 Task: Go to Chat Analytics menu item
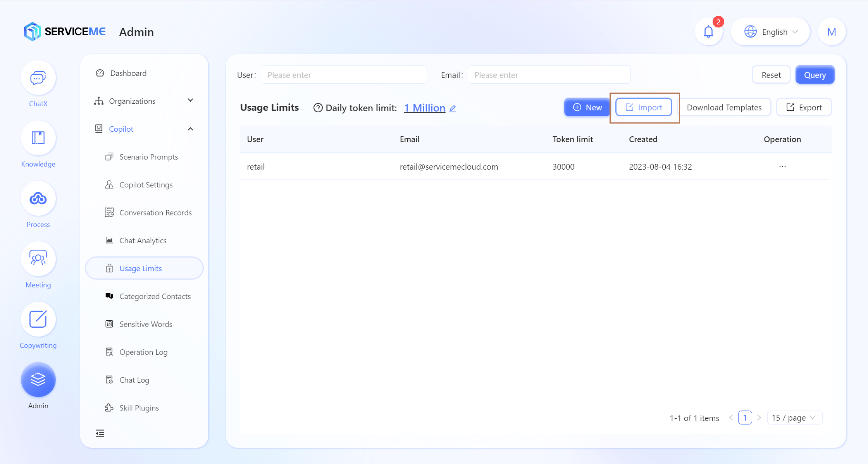(x=143, y=241)
